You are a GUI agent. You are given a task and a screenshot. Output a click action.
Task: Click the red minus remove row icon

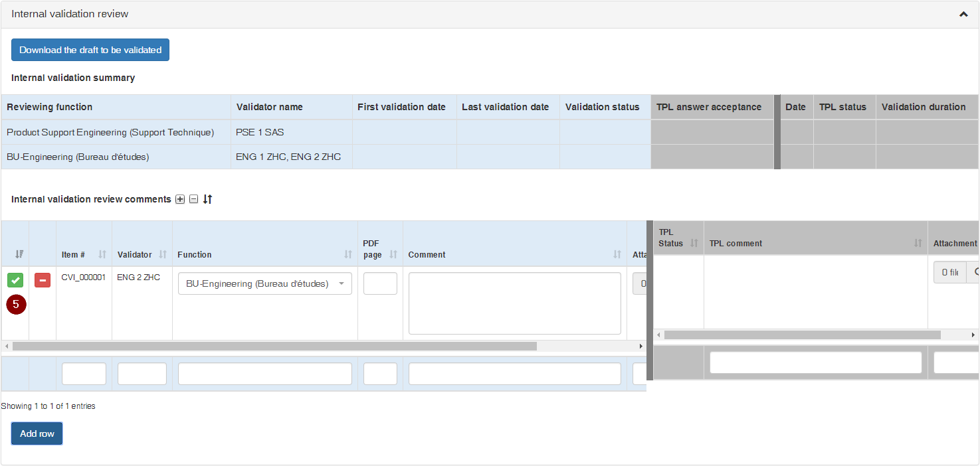click(x=43, y=280)
